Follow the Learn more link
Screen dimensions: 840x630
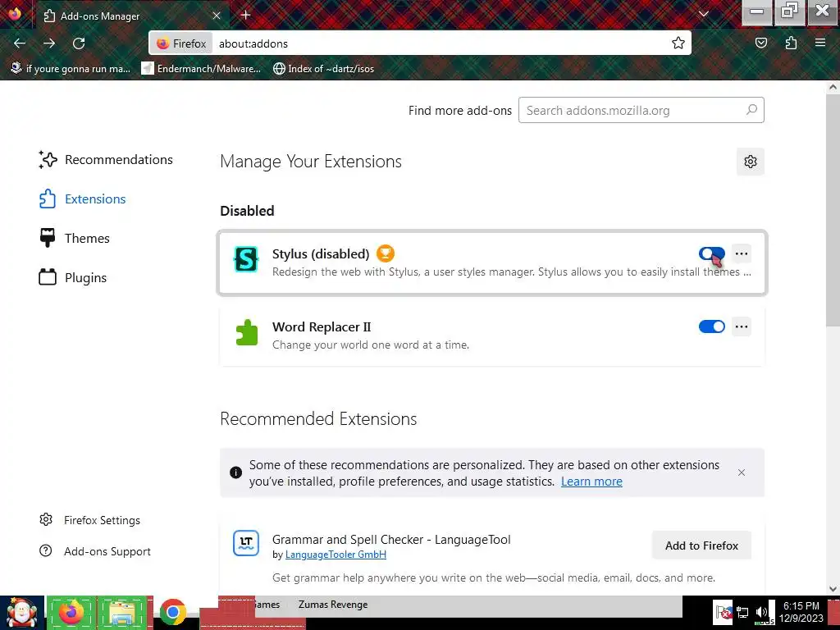[591, 481]
